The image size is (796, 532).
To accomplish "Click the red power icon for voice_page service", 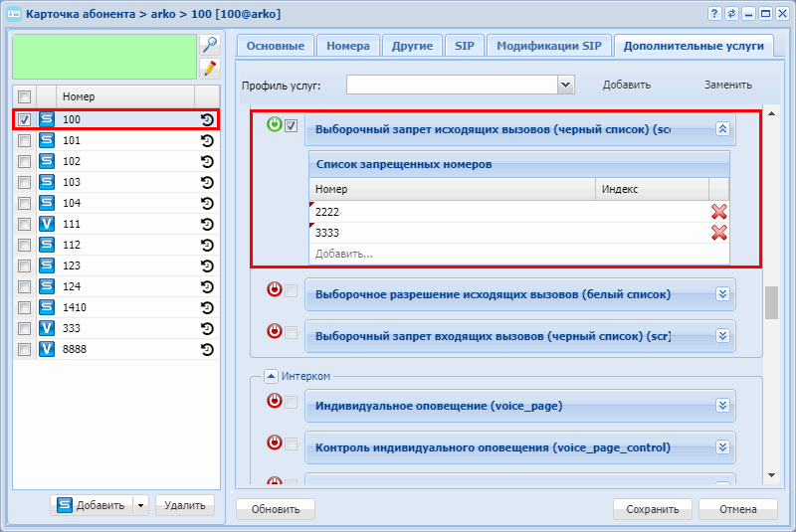I will (275, 401).
